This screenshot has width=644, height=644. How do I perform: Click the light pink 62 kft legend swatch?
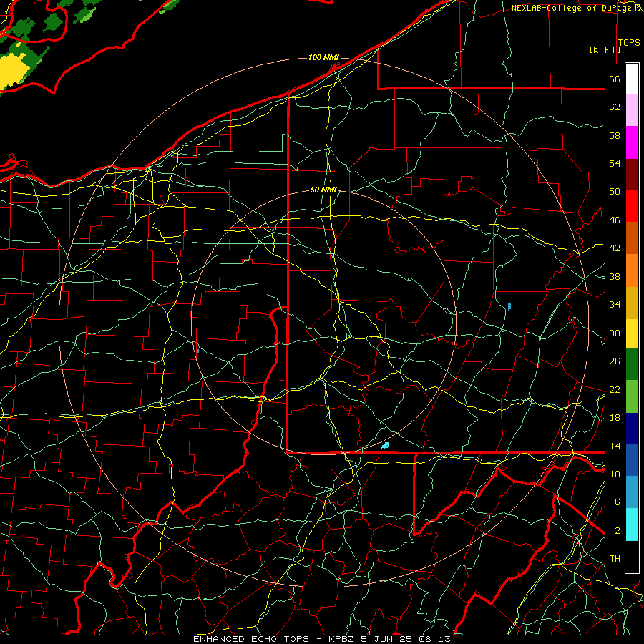click(632, 109)
